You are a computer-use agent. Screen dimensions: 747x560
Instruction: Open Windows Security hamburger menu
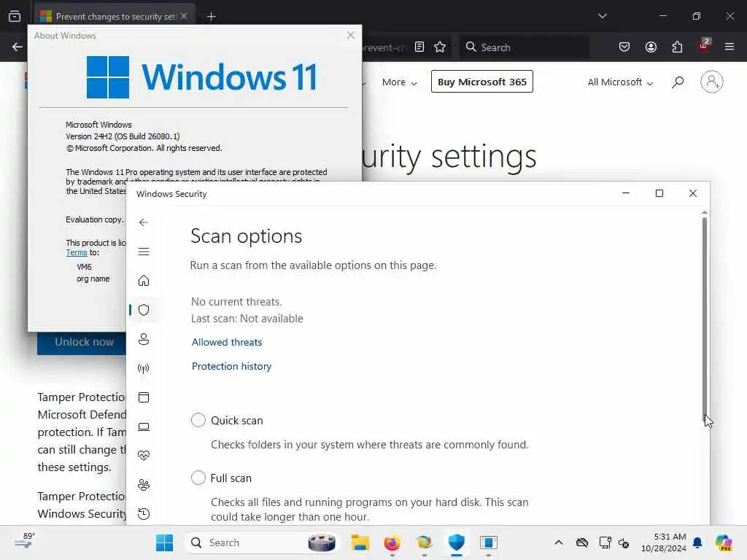pos(144,252)
